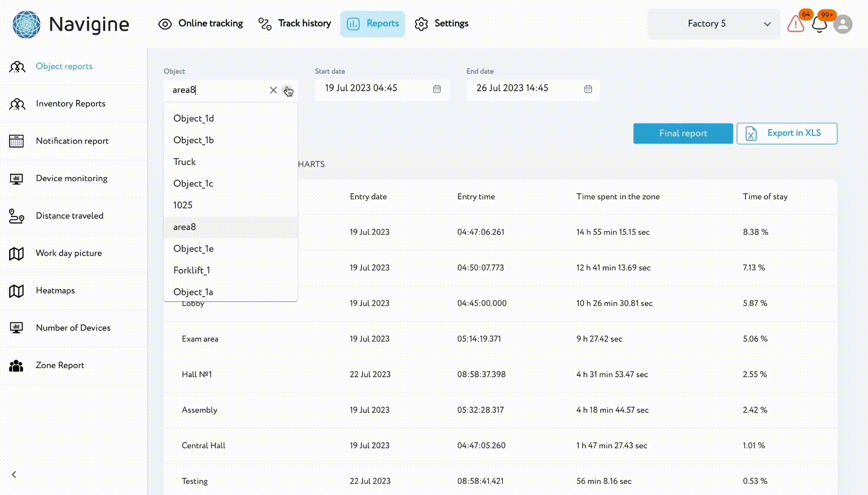868x495 pixels.
Task: Open the bell notifications icon
Action: 819,24
